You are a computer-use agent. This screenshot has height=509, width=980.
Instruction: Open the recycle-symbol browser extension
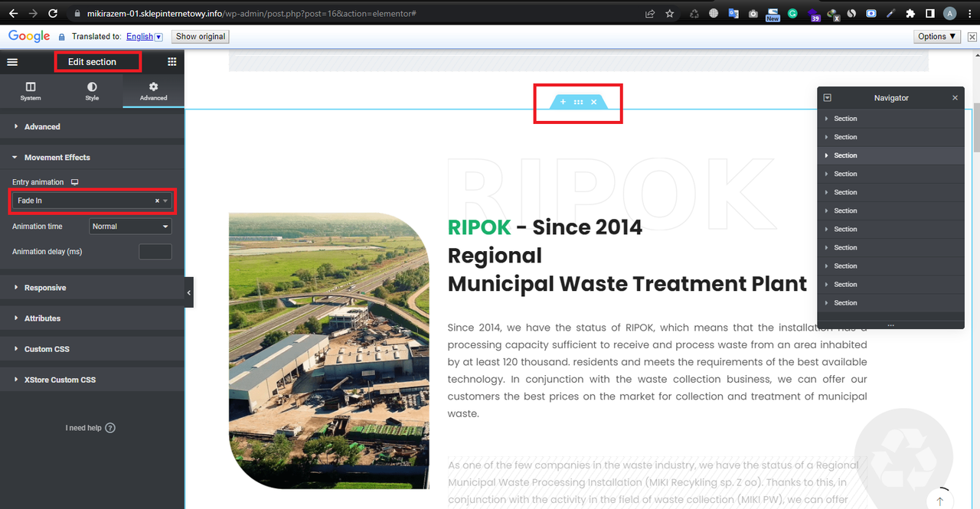tap(694, 13)
